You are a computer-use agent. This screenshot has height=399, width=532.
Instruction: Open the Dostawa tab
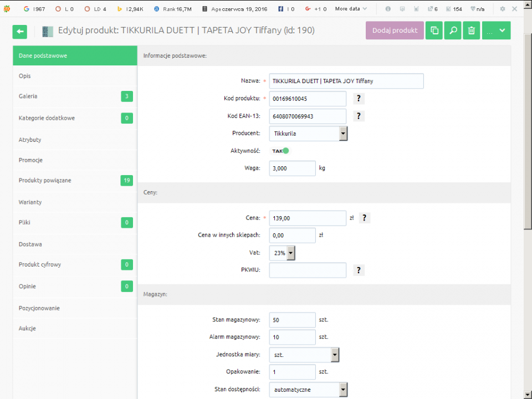(75, 244)
